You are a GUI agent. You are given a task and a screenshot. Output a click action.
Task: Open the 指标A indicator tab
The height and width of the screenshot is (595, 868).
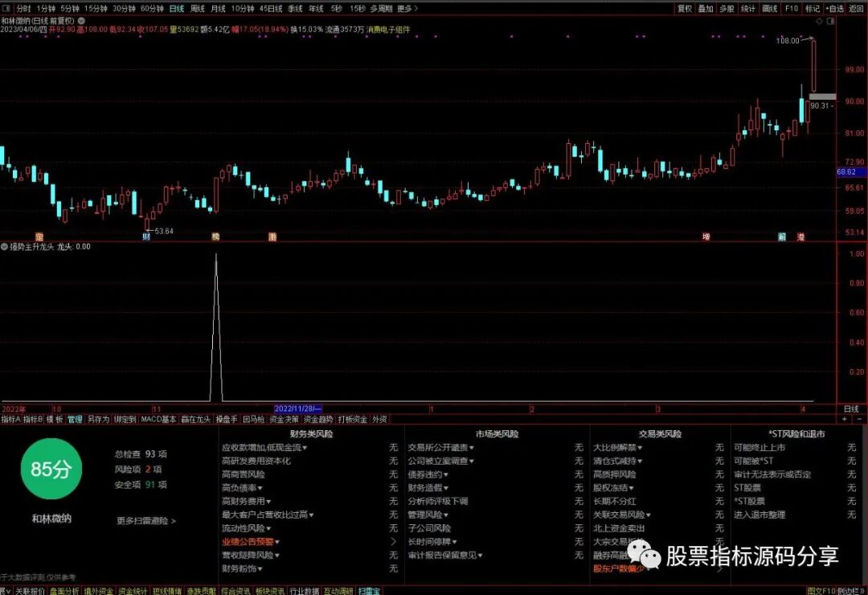point(10,420)
